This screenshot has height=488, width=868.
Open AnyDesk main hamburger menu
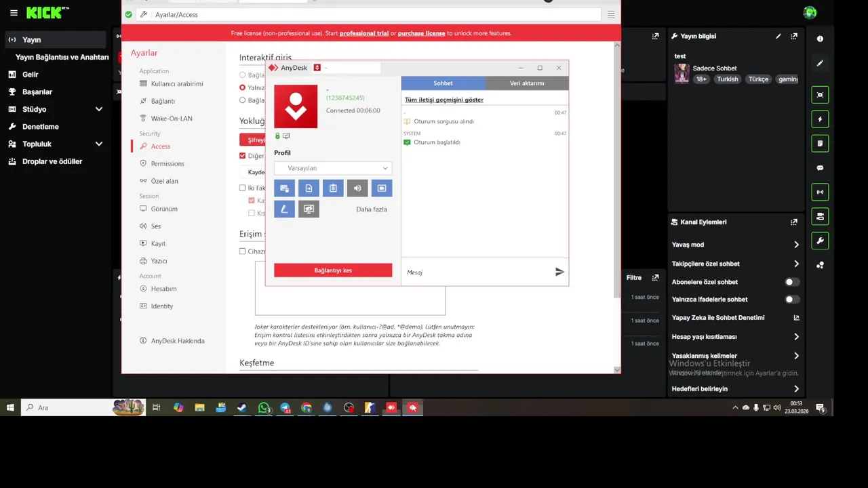[611, 14]
